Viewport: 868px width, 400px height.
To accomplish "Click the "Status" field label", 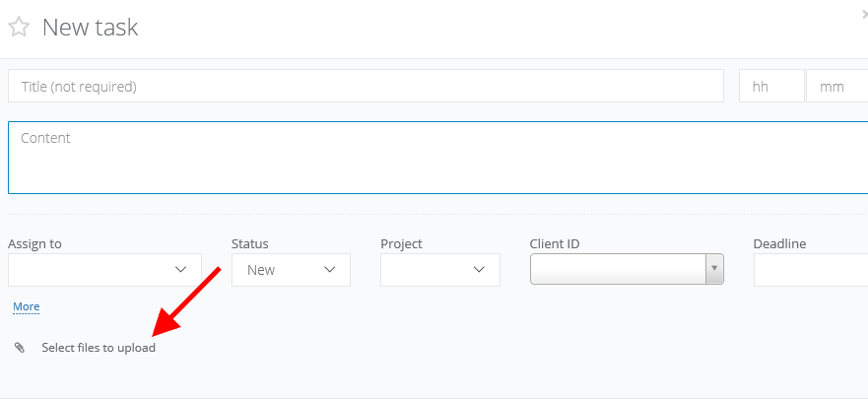I will [x=250, y=244].
